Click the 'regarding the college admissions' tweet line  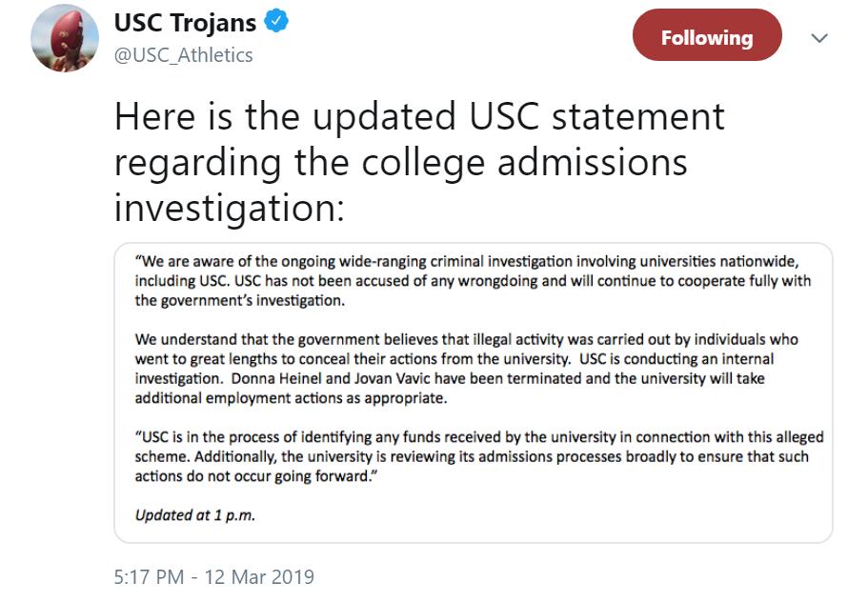point(401,163)
